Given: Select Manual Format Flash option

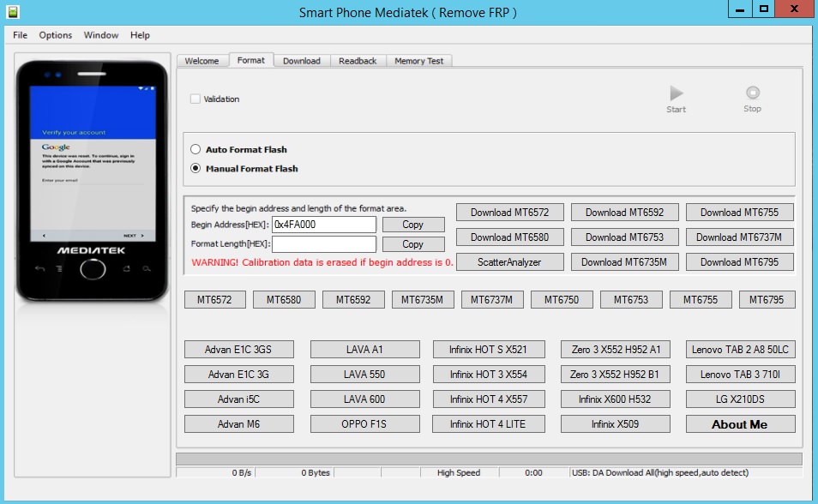Looking at the screenshot, I should (x=195, y=168).
